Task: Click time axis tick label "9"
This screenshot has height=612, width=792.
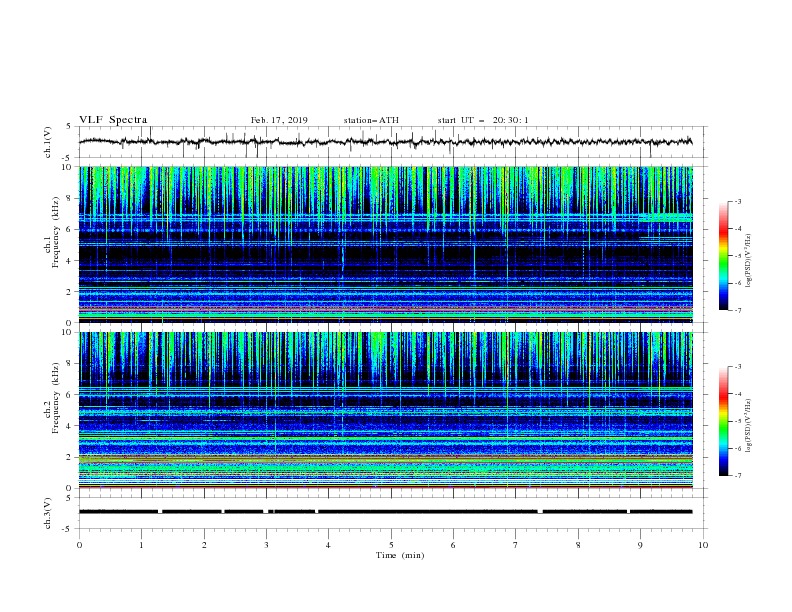Action: (640, 545)
